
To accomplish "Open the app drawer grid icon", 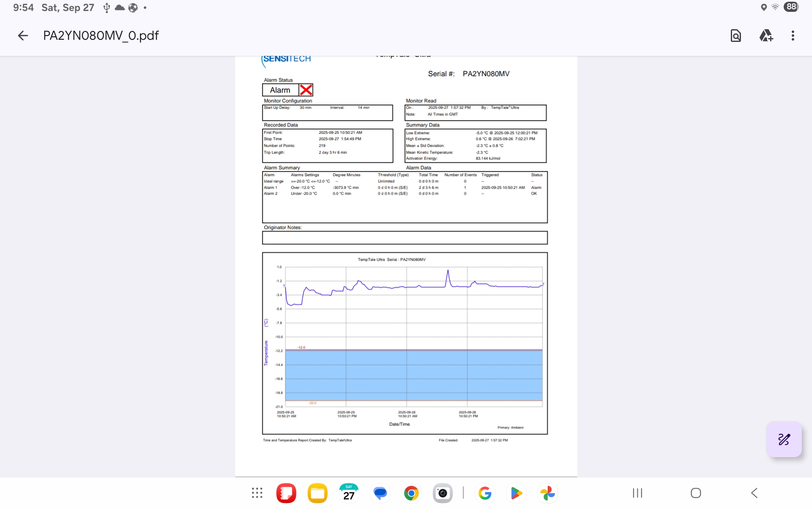I will coord(257,493).
